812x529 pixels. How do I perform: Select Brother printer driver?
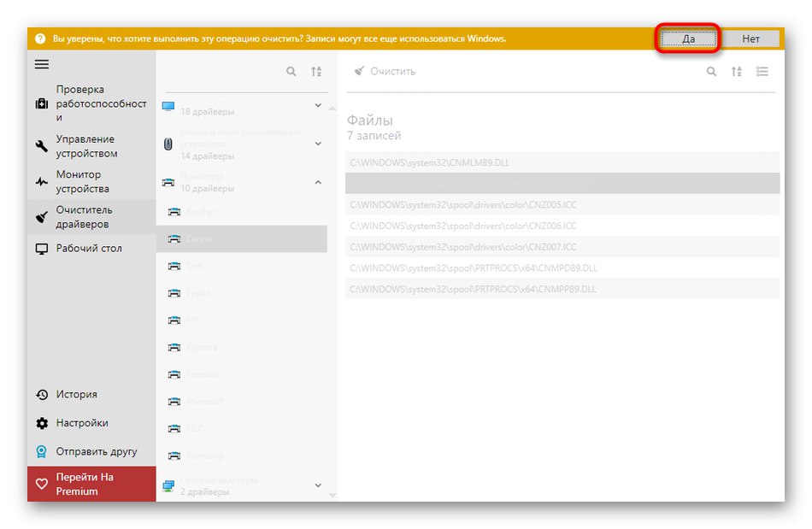click(242, 212)
